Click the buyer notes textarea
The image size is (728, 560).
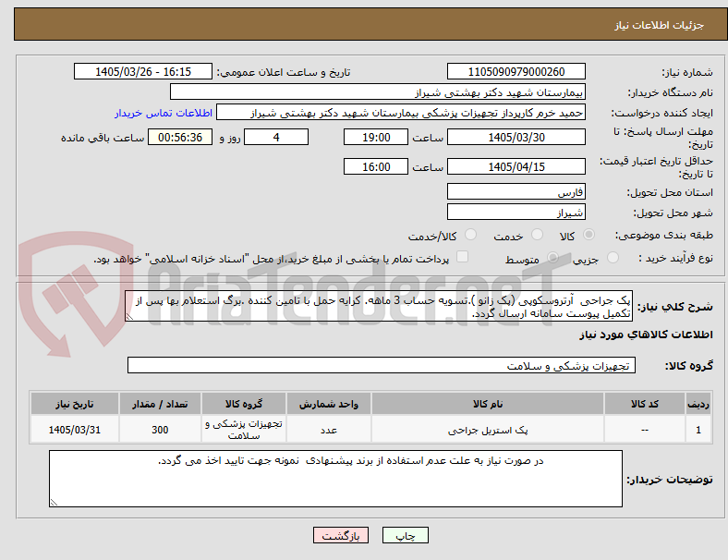pyautogui.click(x=335, y=479)
